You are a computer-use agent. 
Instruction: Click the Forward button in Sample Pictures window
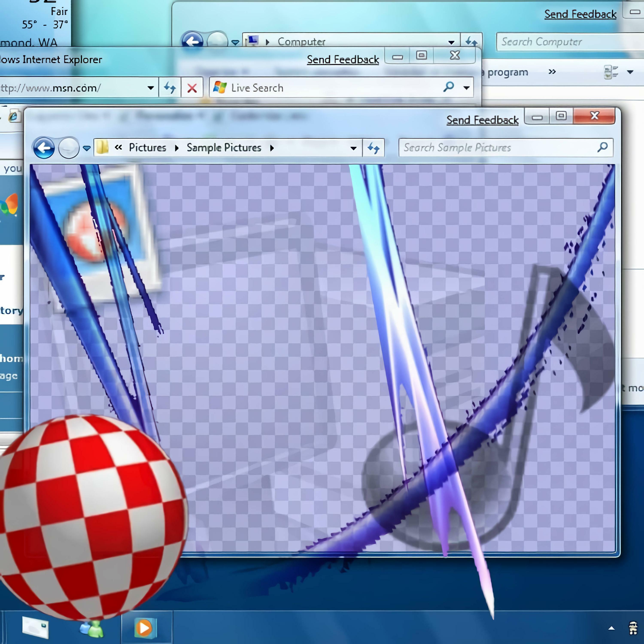pos(69,148)
